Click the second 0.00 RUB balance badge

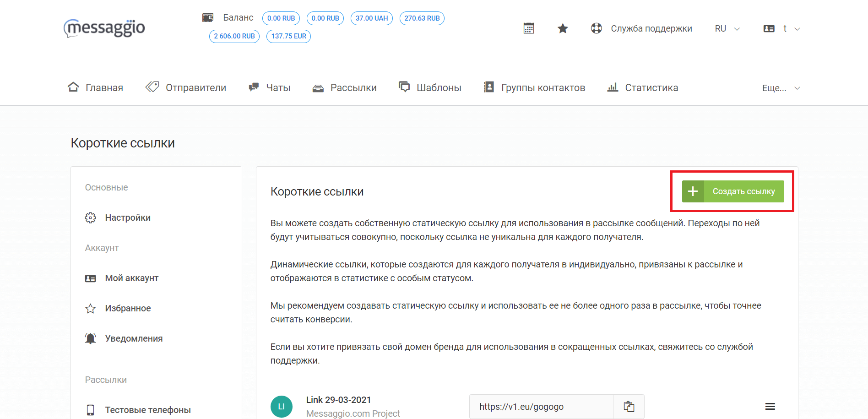point(325,18)
